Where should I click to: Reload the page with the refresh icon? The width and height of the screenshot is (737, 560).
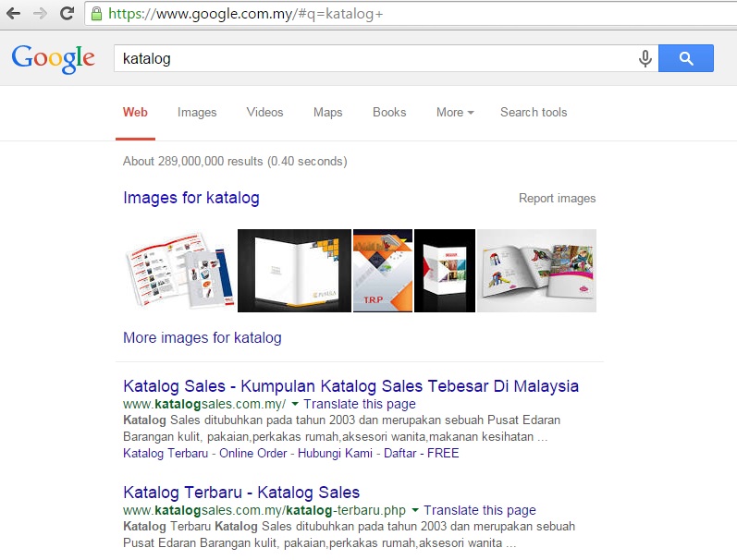[x=67, y=13]
